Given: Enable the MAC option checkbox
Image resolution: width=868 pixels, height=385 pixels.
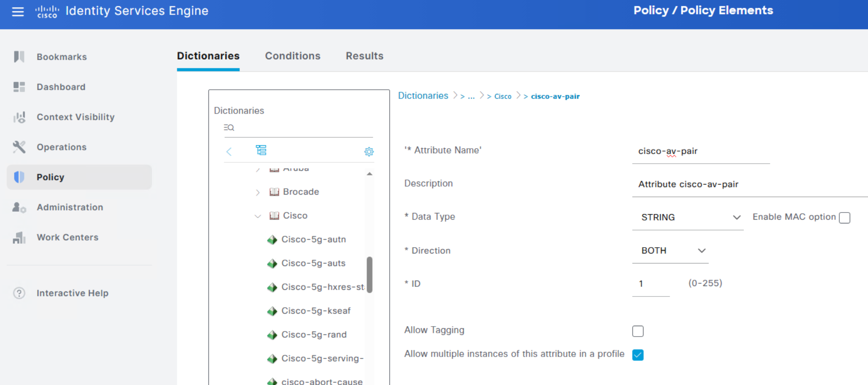Looking at the screenshot, I should click(845, 218).
